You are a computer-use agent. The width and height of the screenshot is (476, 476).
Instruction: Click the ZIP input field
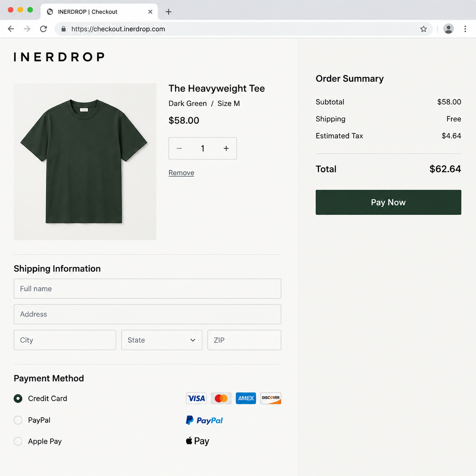click(244, 340)
